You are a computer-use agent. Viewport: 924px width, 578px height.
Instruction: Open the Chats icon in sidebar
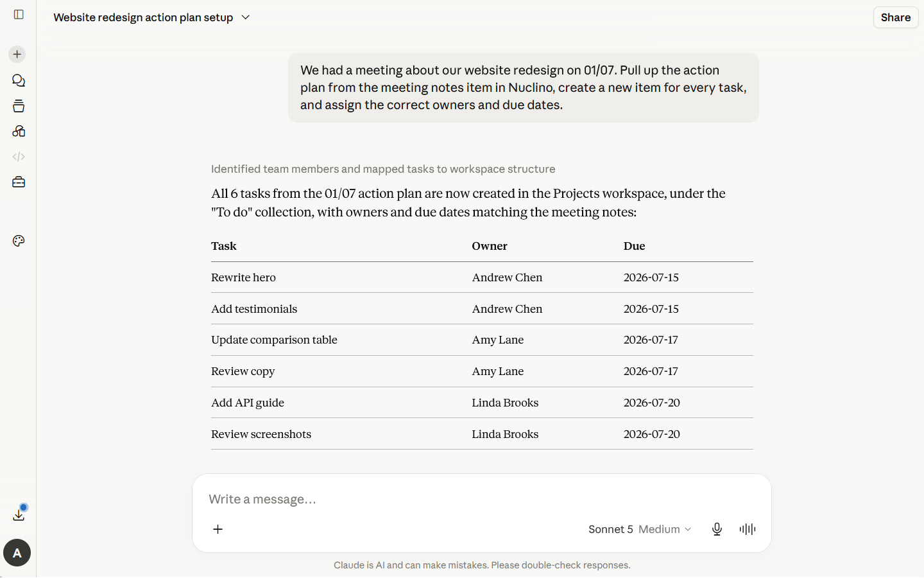tap(19, 80)
